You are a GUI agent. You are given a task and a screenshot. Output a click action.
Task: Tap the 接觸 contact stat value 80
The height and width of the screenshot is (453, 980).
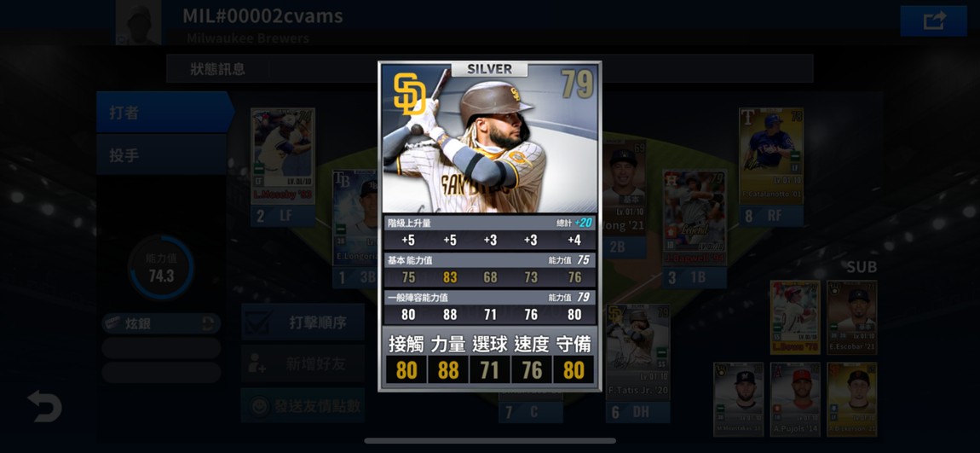(x=406, y=369)
